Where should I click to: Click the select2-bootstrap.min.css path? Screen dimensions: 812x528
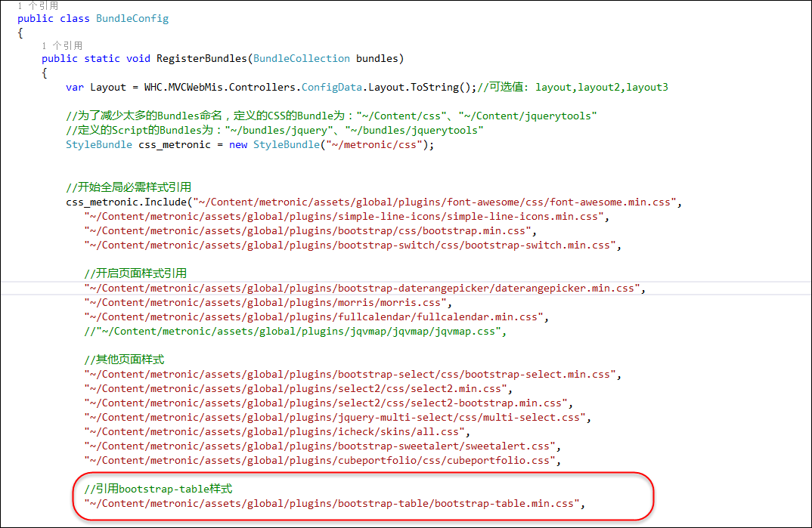328,403
